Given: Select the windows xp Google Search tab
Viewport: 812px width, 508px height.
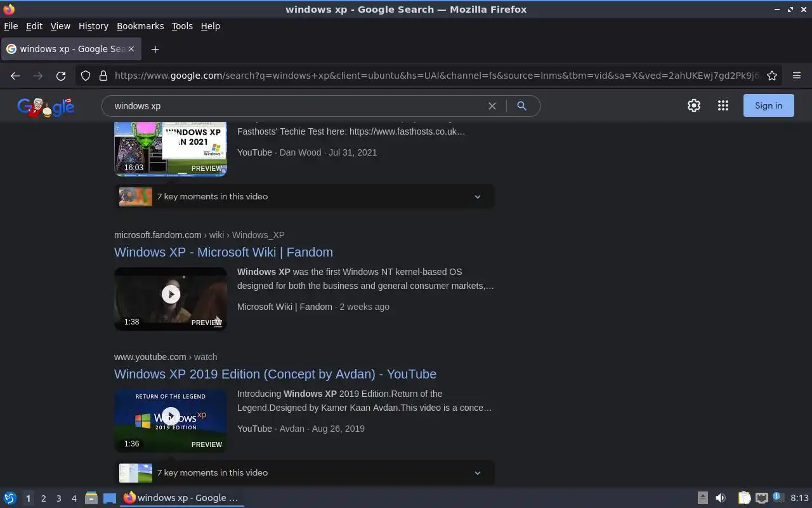Looking at the screenshot, I should [x=71, y=49].
